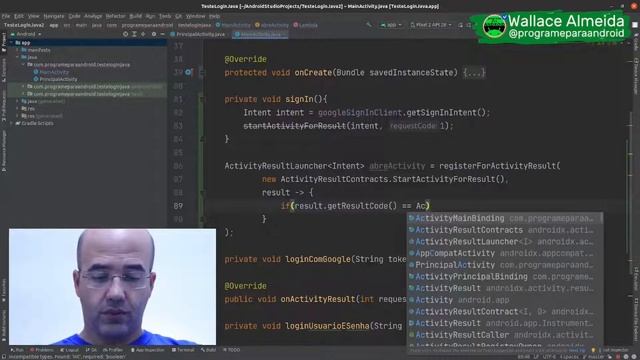Image resolution: width=640 pixels, height=360 pixels.
Task: Click the Make Project hammer icon
Action: (369, 25)
